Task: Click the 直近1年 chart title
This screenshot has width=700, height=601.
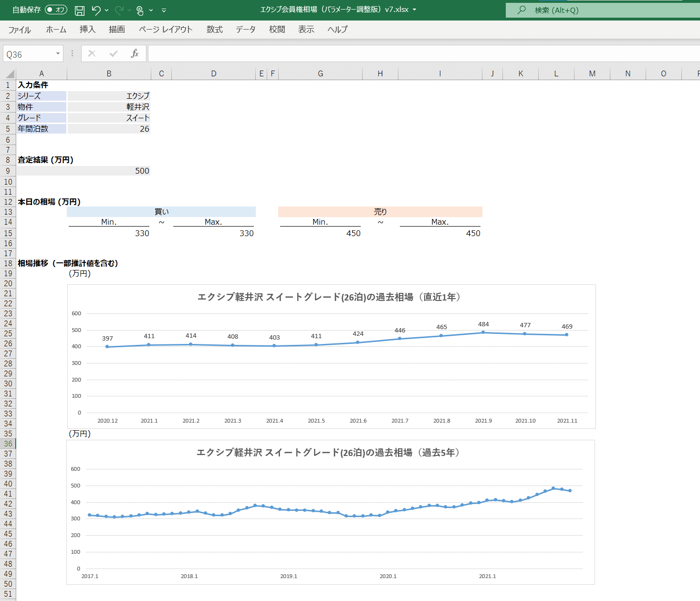Action: (x=330, y=297)
